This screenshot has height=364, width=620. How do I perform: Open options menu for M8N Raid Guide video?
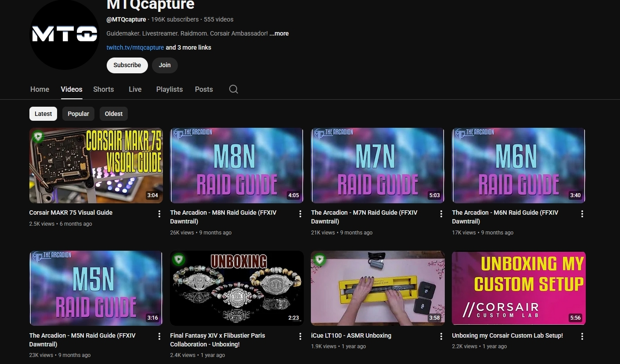300,214
